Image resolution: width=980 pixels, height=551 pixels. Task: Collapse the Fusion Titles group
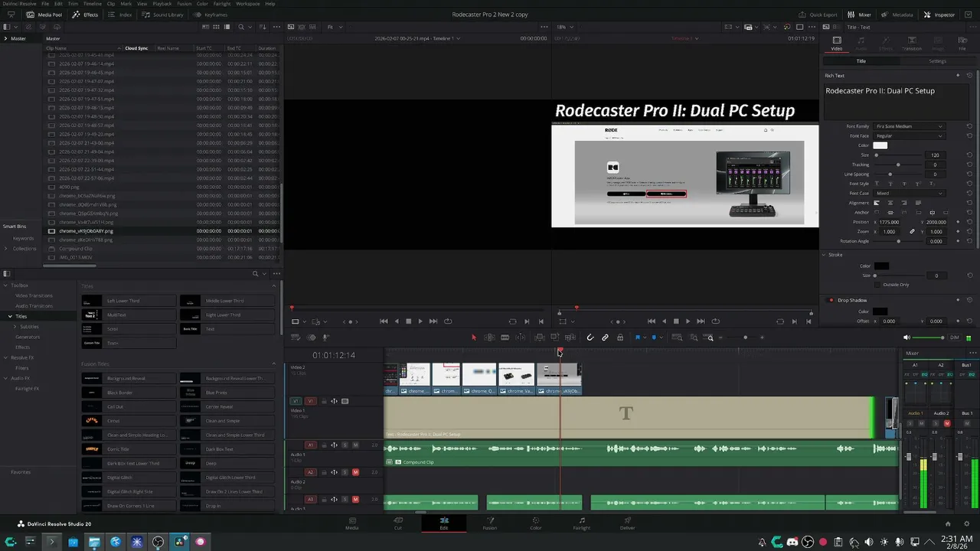[274, 364]
